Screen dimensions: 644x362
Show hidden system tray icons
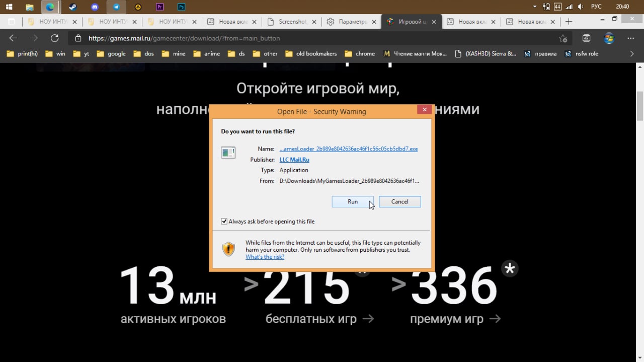pyautogui.click(x=534, y=7)
